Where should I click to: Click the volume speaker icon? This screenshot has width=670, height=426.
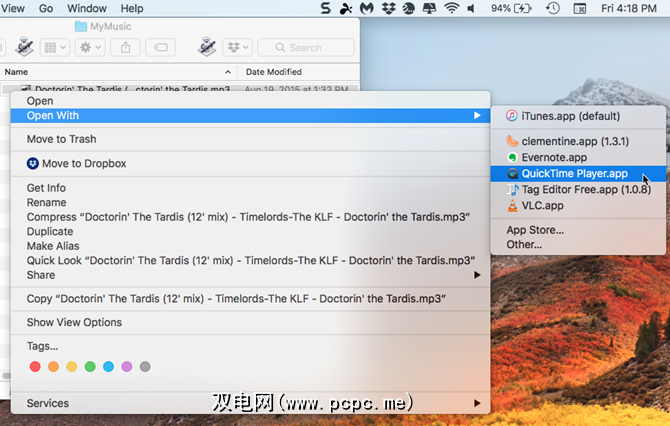click(471, 8)
